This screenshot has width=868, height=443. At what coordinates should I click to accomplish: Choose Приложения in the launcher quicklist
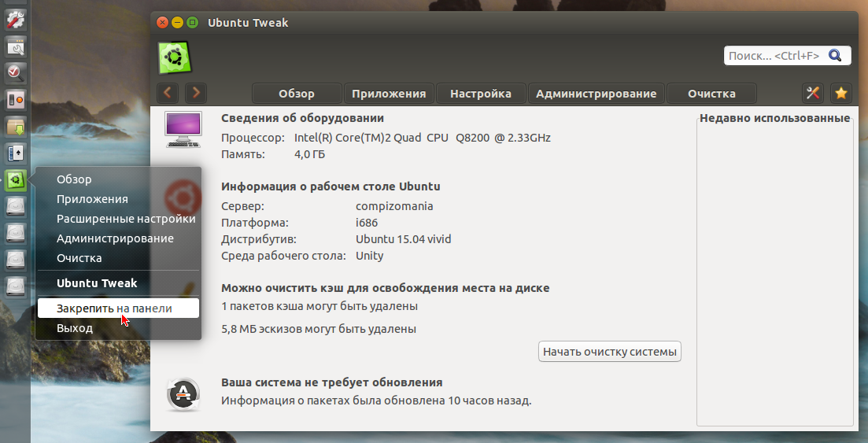(x=118, y=199)
